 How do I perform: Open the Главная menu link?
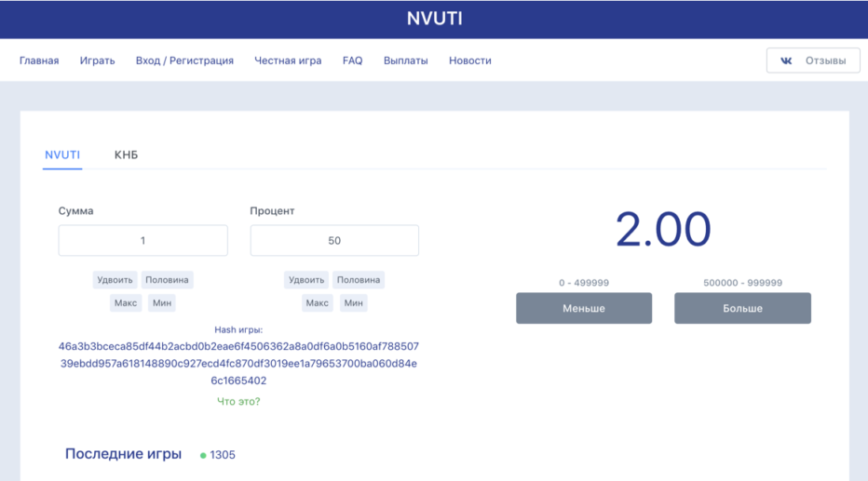click(x=39, y=60)
